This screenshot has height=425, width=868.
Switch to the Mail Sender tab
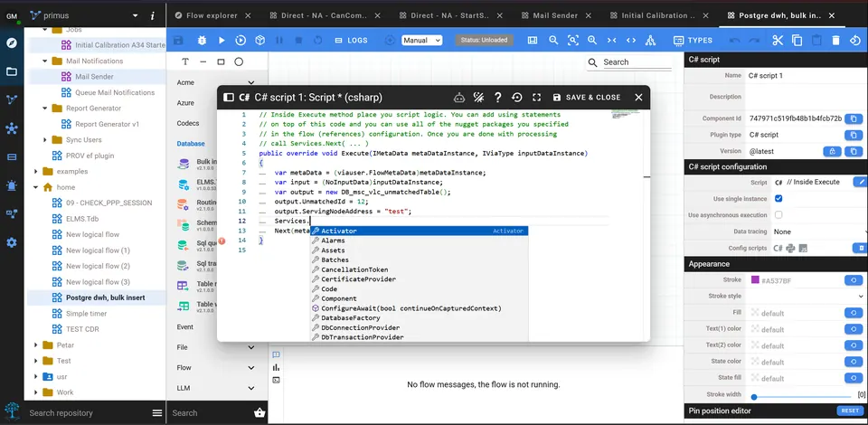(x=555, y=15)
